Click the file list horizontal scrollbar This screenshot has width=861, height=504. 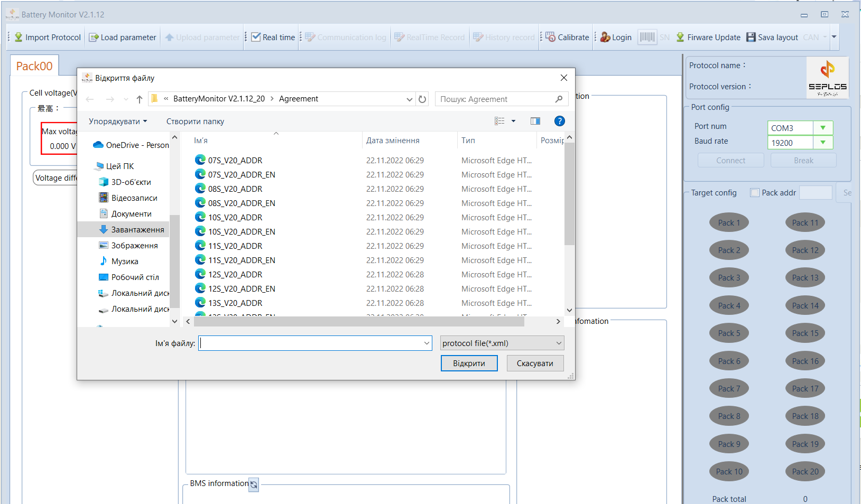coord(359,321)
